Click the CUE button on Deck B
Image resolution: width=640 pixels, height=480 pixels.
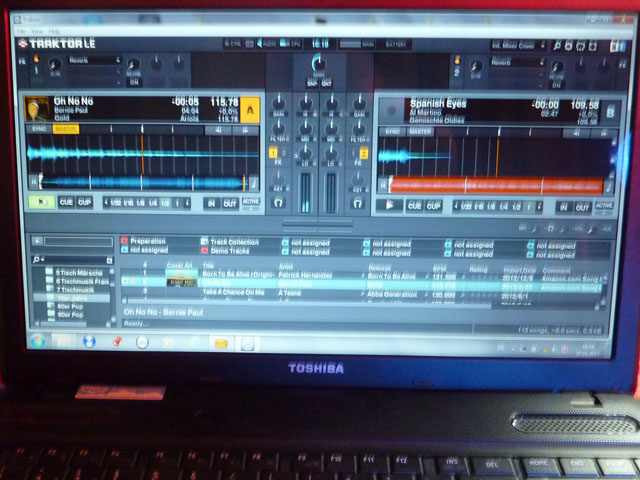pos(414,206)
